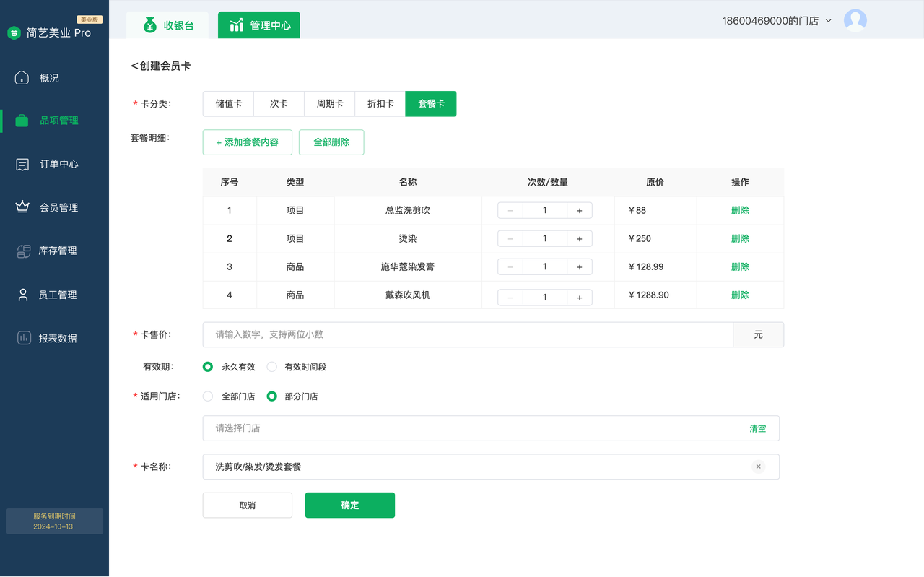The width and height of the screenshot is (924, 577).
Task: Open the 请选择门店 store selector
Action: tap(469, 428)
